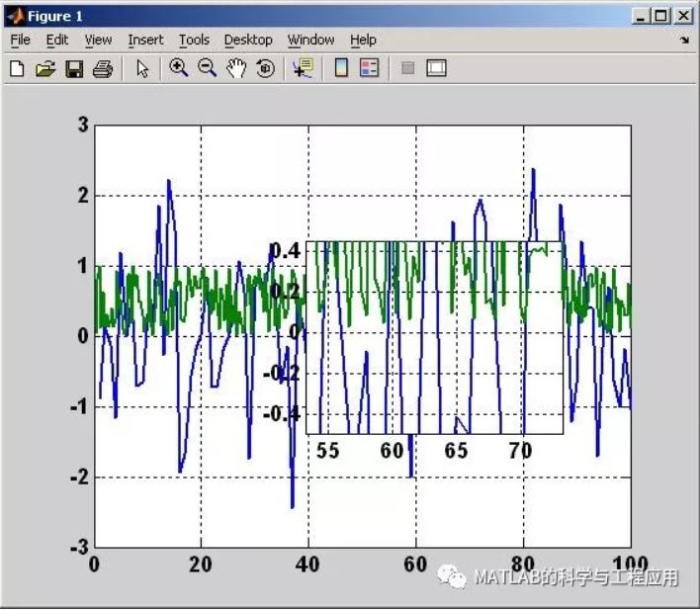This screenshot has height=610, width=700.
Task: Click the main y-axis label 3
Action: [83, 125]
